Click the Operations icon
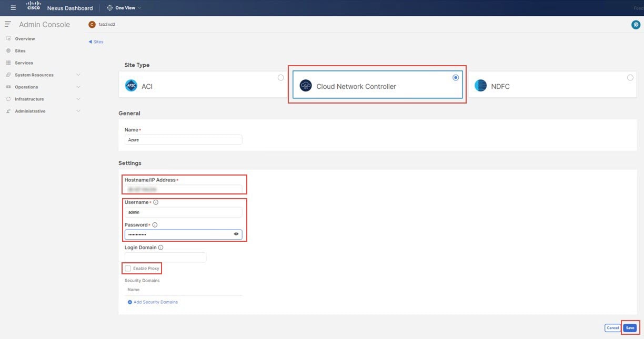Viewport: 644px width, 339px height. [8, 87]
